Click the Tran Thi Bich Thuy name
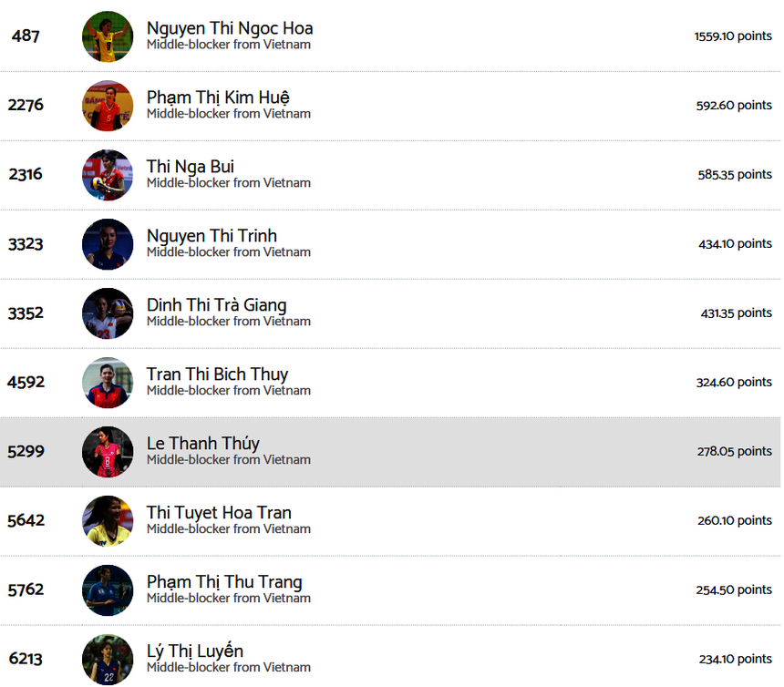The height and width of the screenshot is (687, 784). (x=217, y=374)
